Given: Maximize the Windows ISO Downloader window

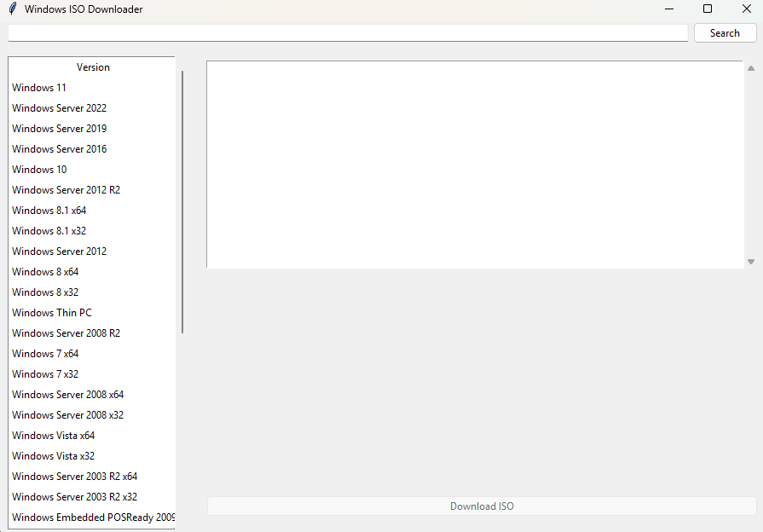Looking at the screenshot, I should click(x=708, y=9).
